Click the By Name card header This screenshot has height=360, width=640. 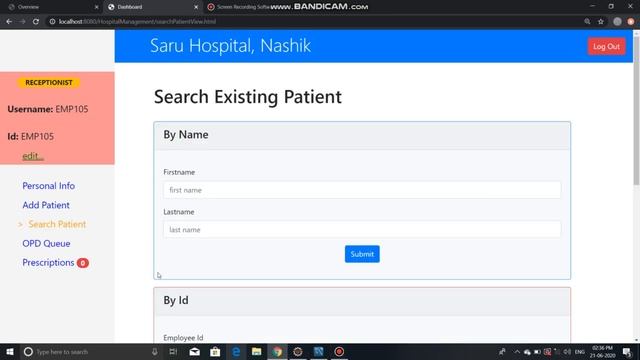pos(362,135)
